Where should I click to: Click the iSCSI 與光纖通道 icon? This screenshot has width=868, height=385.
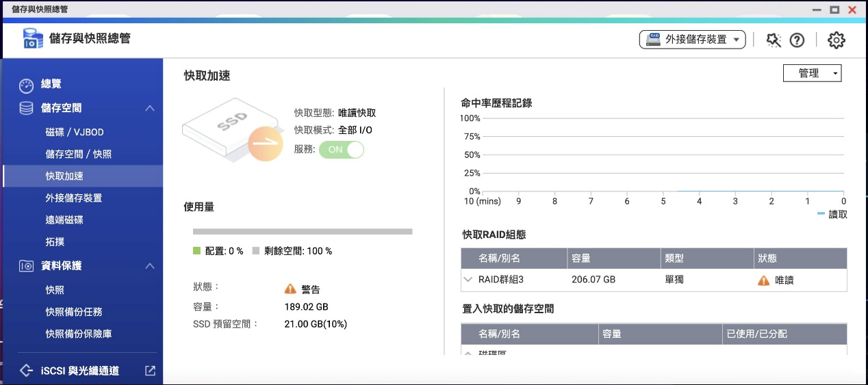click(x=26, y=371)
